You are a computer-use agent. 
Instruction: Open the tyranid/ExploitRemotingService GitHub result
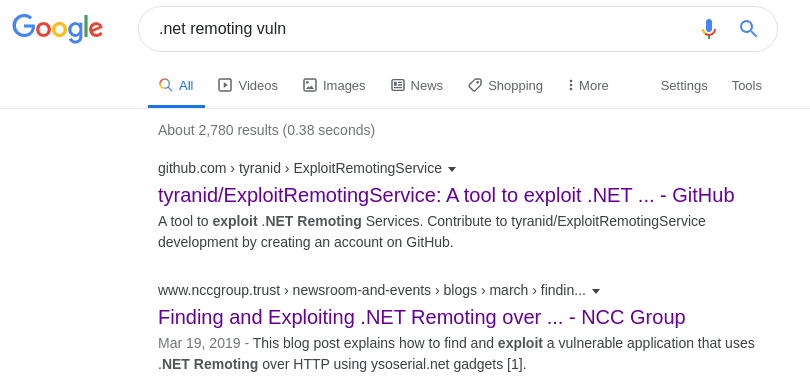pyautogui.click(x=446, y=195)
